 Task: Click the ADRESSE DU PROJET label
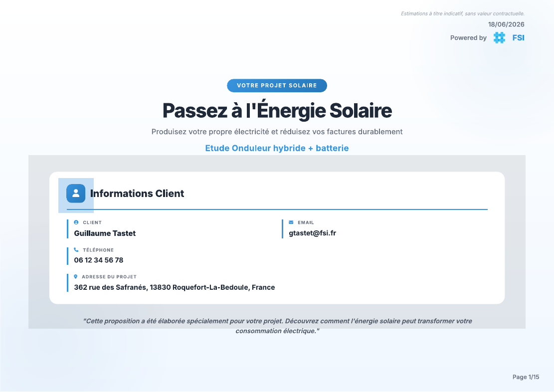pos(109,277)
